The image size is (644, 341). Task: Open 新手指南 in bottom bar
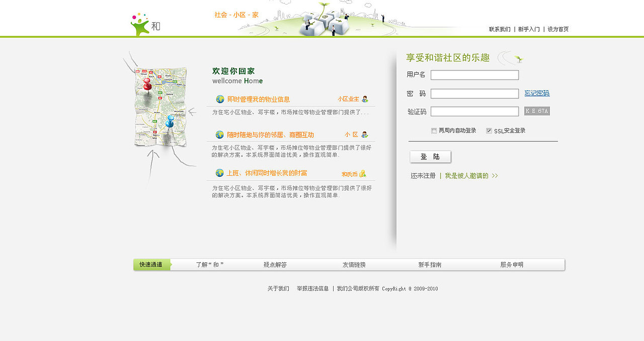pyautogui.click(x=430, y=264)
